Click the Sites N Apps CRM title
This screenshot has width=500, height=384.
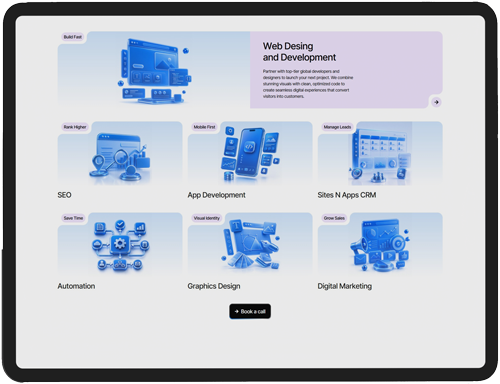[347, 195]
